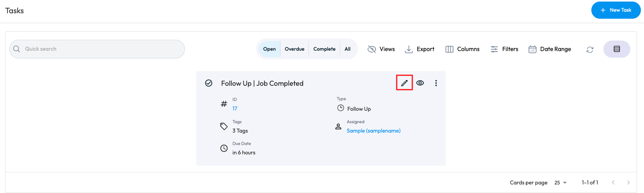Open the Views option
The height and width of the screenshot is (193, 644).
pos(381,49)
